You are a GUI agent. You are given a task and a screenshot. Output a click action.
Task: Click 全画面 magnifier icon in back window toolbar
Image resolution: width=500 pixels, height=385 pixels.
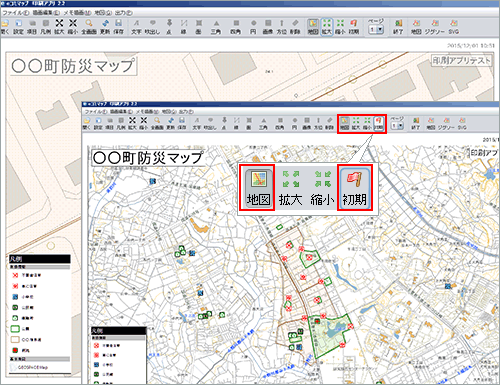pos(89,27)
